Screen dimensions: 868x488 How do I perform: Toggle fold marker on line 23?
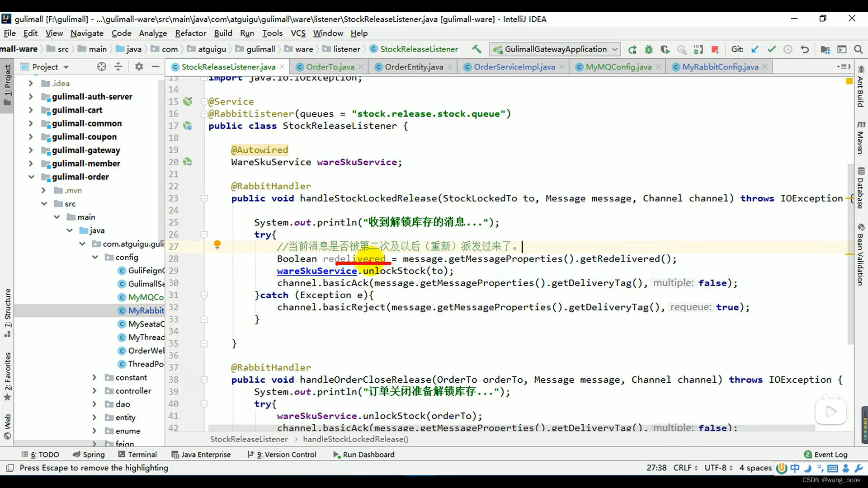pyautogui.click(x=204, y=198)
